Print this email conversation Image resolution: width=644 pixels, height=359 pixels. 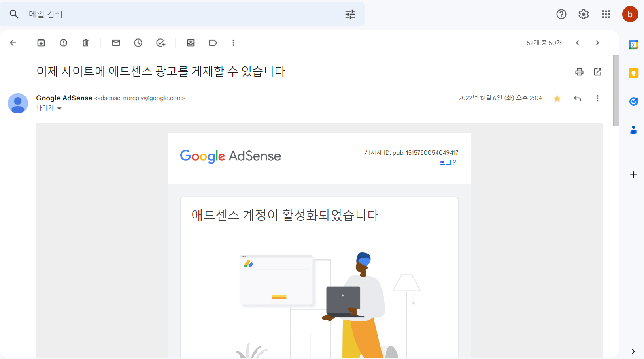point(580,72)
